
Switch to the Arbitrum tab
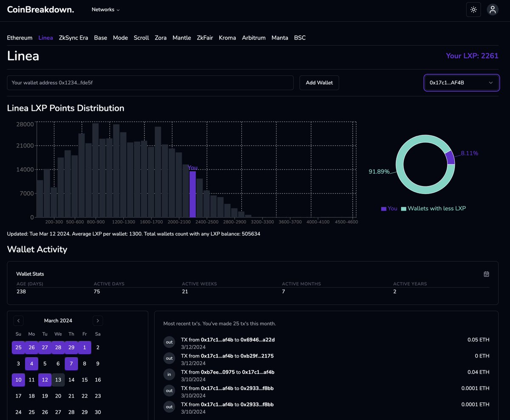[254, 38]
